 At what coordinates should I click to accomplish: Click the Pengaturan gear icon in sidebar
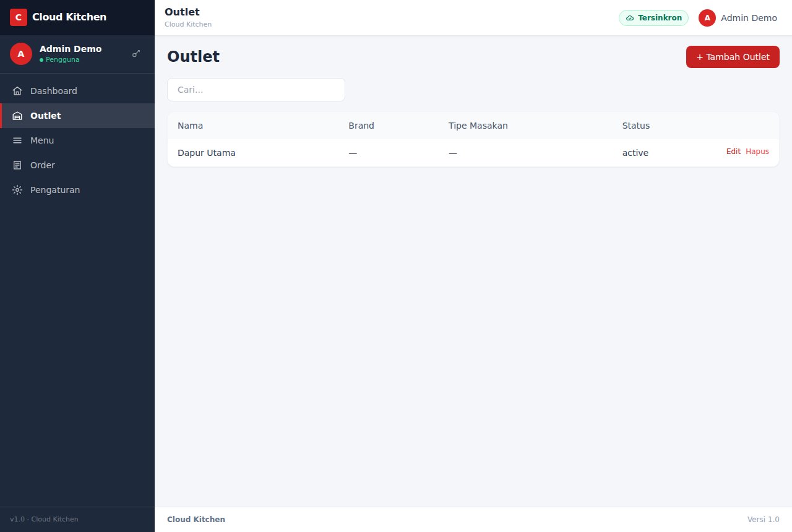(x=17, y=190)
